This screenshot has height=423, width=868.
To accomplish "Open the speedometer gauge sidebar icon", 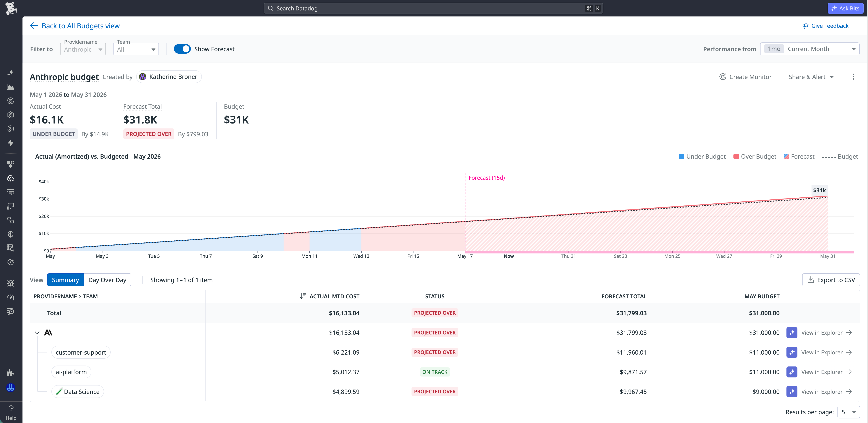I will pos(11,297).
